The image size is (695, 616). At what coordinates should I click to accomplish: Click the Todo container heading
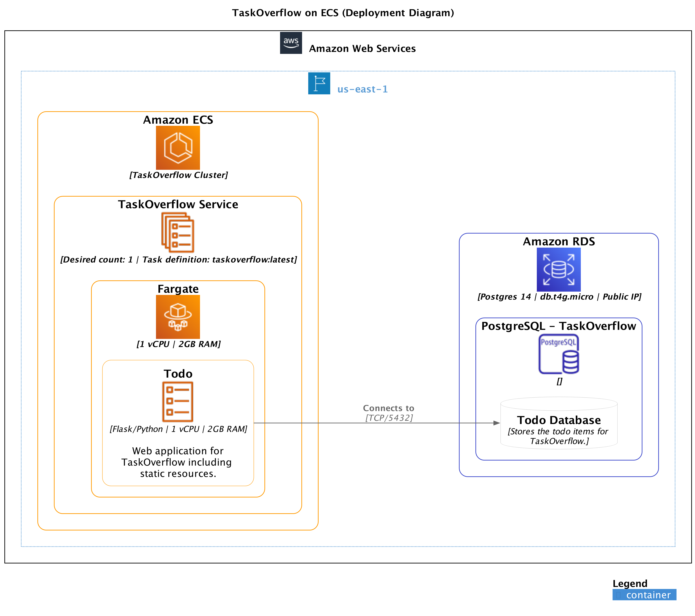178,374
